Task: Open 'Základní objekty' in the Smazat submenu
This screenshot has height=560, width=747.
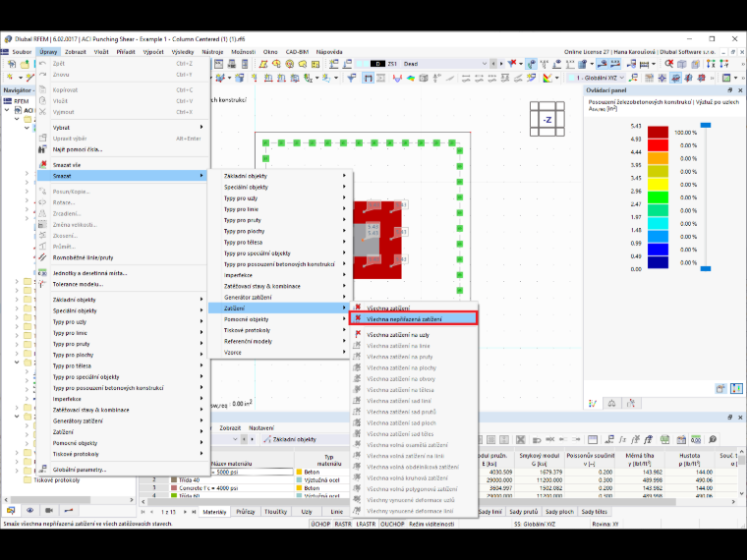Action: [x=279, y=176]
